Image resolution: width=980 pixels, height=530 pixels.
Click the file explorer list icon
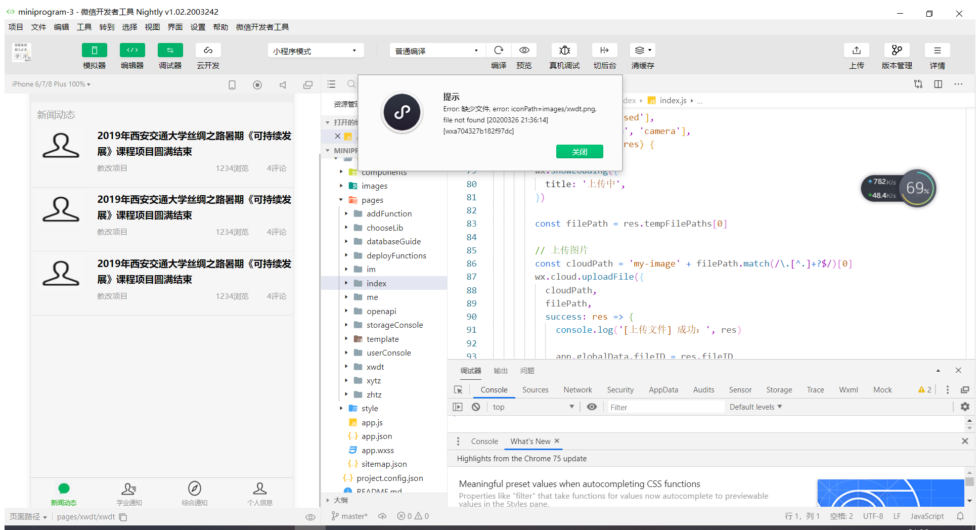tap(331, 84)
